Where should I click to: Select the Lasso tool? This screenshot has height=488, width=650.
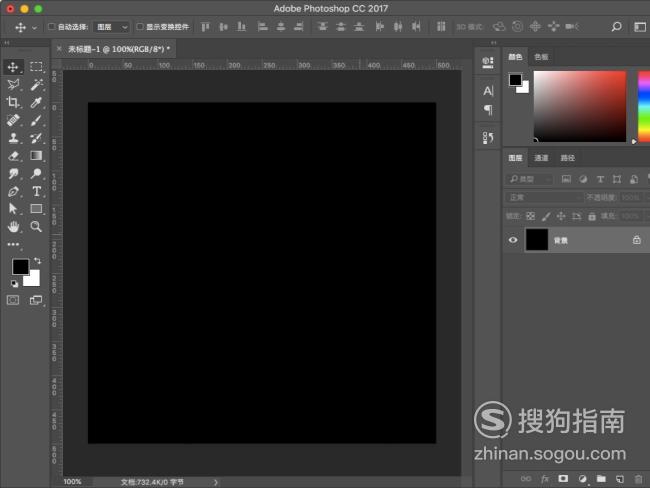pyautogui.click(x=13, y=85)
